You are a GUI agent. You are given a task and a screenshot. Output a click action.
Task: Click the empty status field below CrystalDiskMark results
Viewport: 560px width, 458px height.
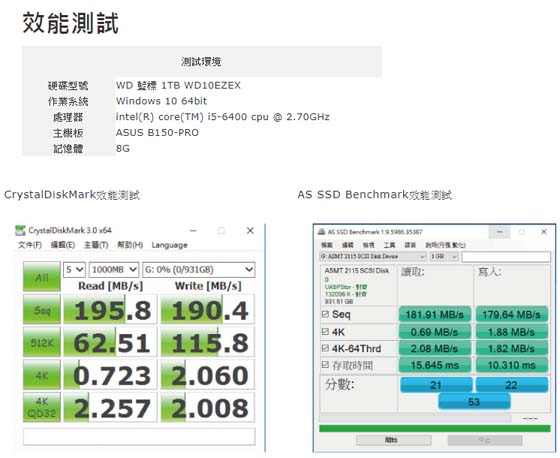click(x=139, y=437)
